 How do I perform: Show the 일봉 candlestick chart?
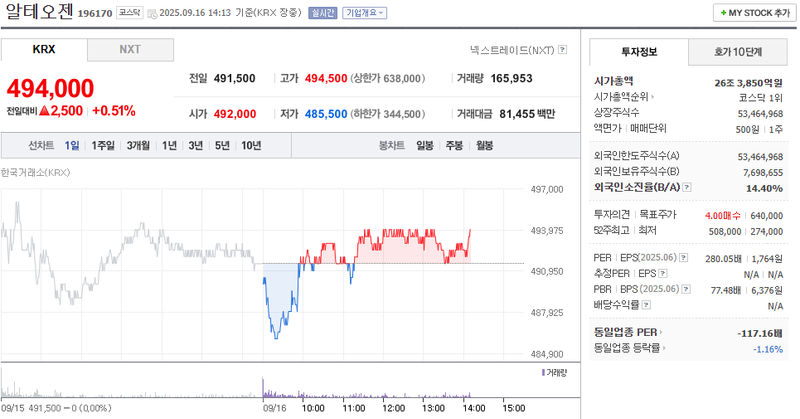click(424, 146)
